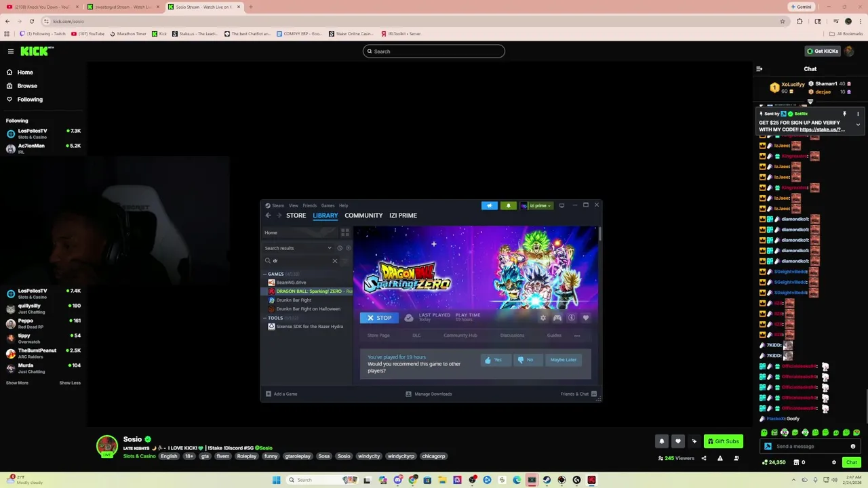Open Friends & Chat in Steam
This screenshot has width=868, height=488.
click(x=578, y=394)
